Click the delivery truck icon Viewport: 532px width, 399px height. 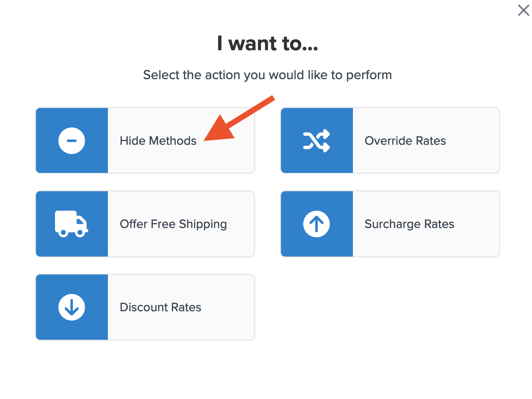(71, 224)
